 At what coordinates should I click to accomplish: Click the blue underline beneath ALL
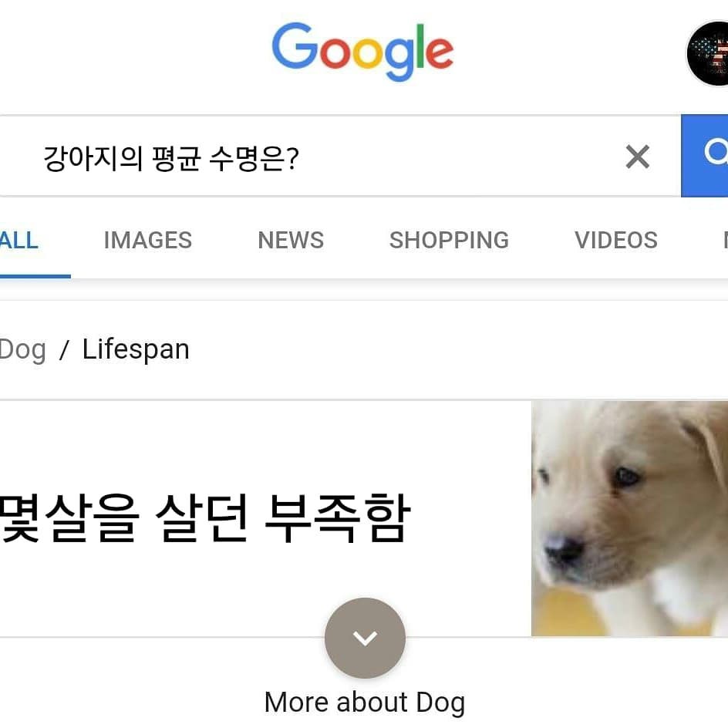tap(35, 276)
